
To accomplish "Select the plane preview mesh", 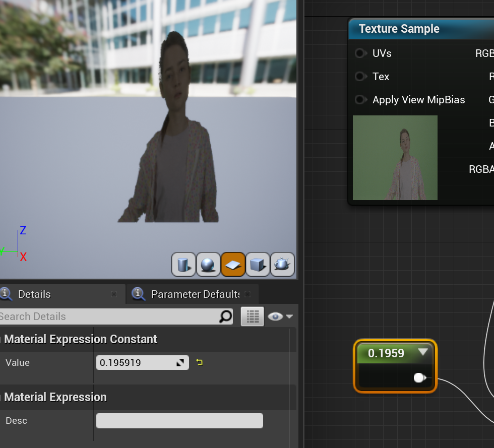I will 233,265.
